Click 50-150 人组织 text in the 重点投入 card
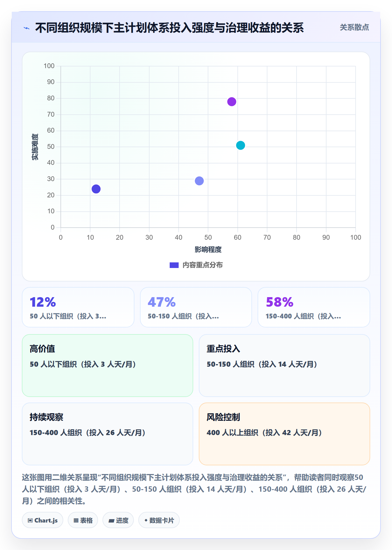This screenshot has height=550, width=392. click(262, 364)
